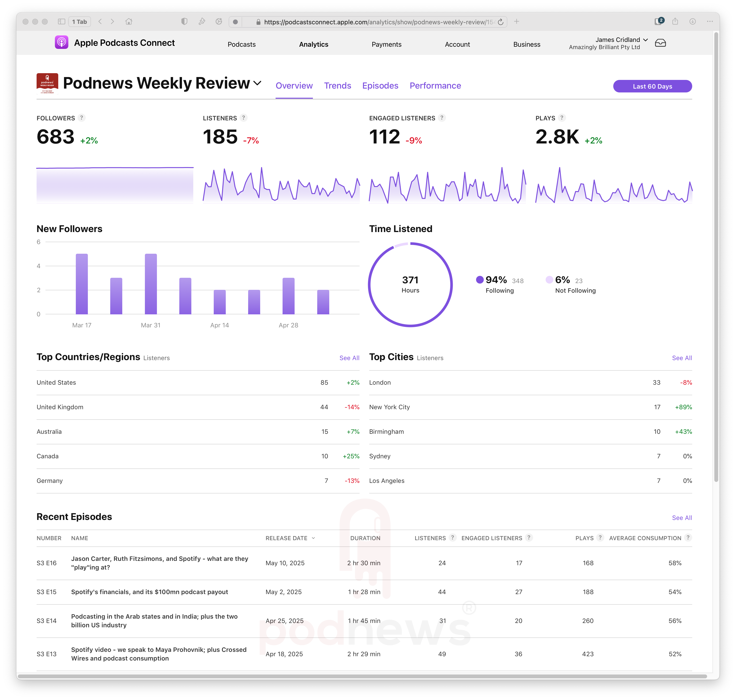Click the 371 Hours donut chart
The width and height of the screenshot is (736, 700).
410,285
